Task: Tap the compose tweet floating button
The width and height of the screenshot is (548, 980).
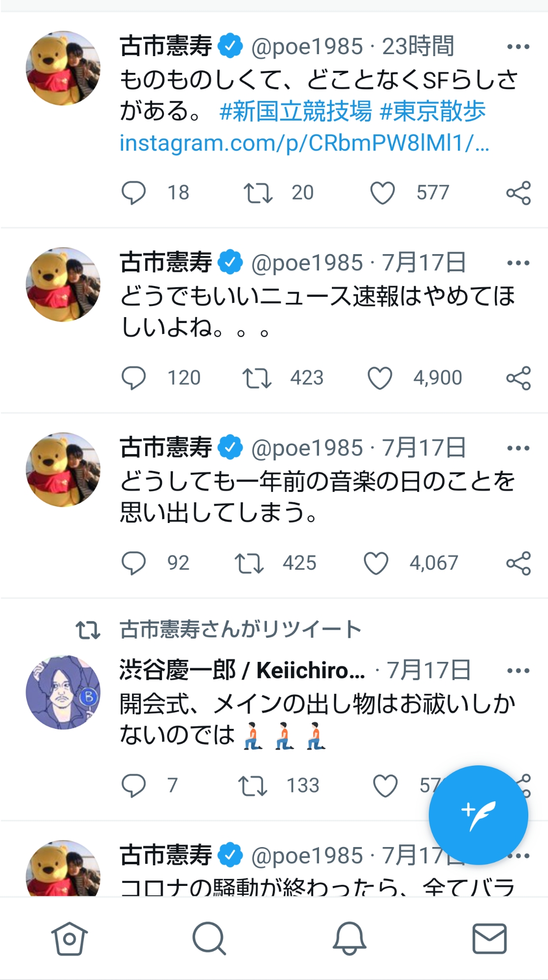Action: click(478, 815)
